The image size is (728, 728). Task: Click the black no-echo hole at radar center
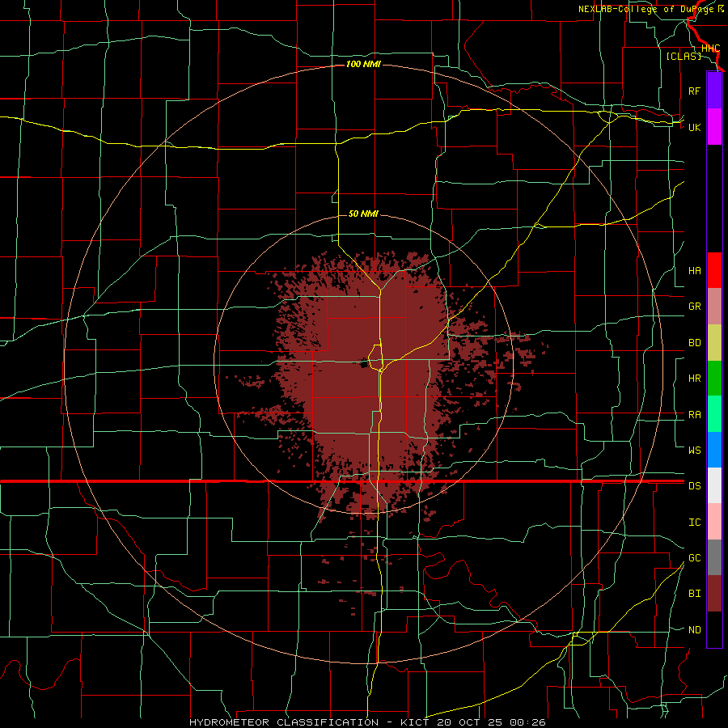point(365,363)
